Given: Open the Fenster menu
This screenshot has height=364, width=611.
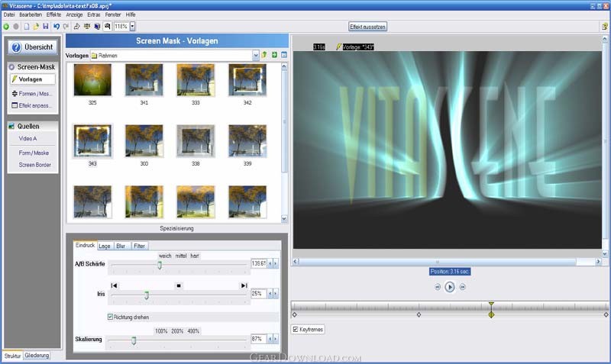Looking at the screenshot, I should (113, 14).
